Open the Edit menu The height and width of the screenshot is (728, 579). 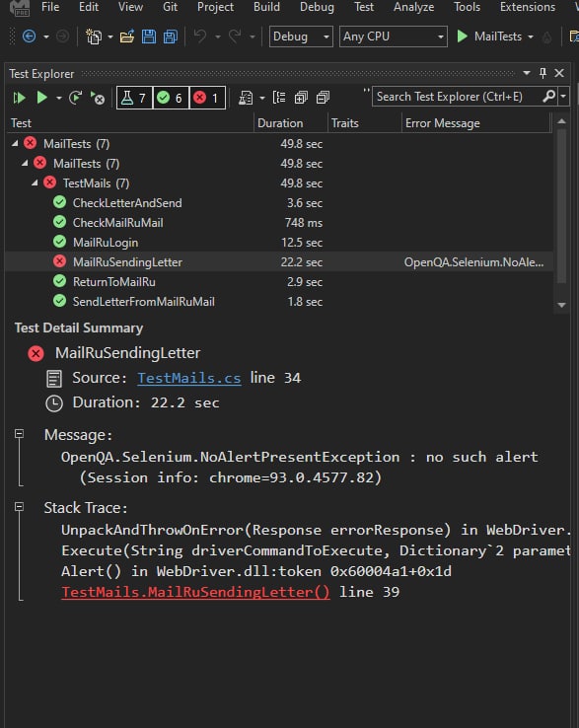(x=89, y=7)
